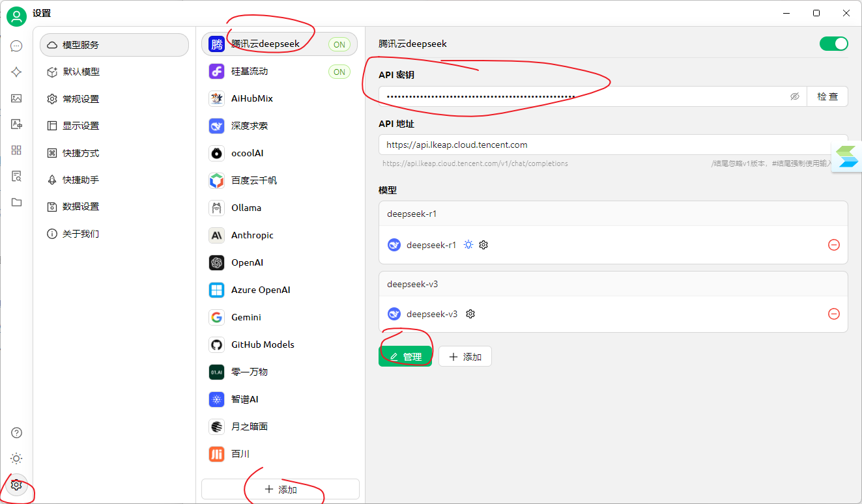Show the hidden API key
Viewport: 862px width, 504px height.
coord(795,96)
